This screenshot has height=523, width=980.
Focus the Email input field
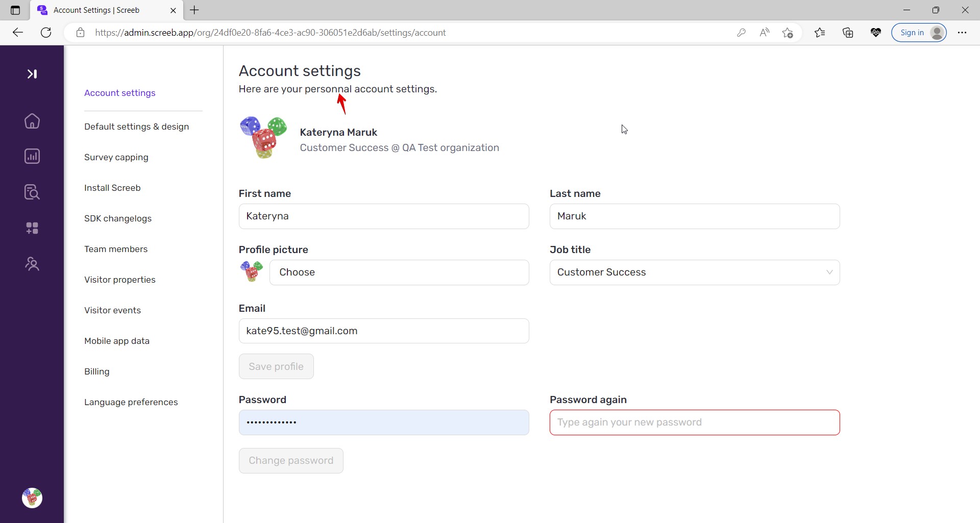click(384, 331)
